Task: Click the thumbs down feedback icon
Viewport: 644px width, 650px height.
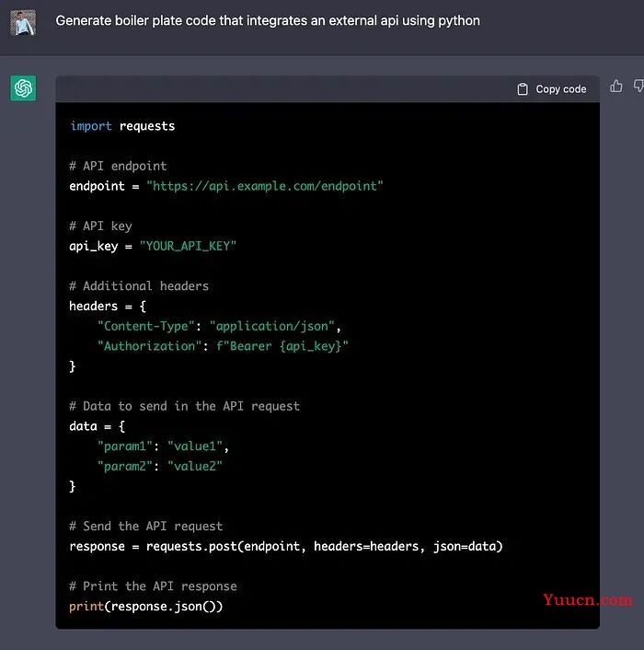Action: (x=638, y=87)
